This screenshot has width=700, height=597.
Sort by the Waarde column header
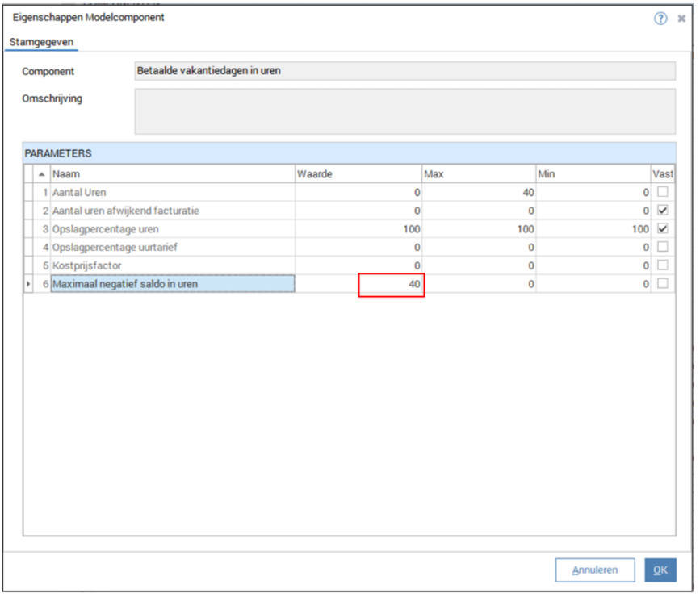[x=358, y=174]
